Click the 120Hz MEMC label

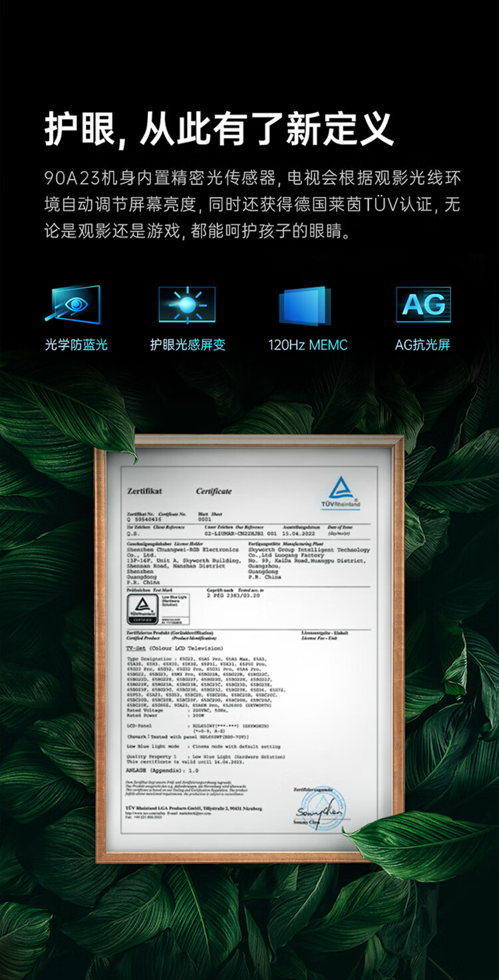point(308,345)
